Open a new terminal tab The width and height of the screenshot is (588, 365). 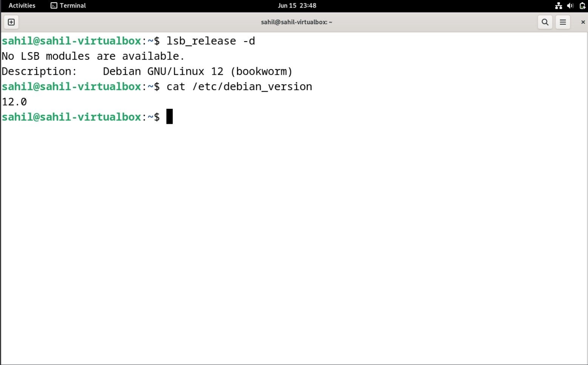(11, 22)
